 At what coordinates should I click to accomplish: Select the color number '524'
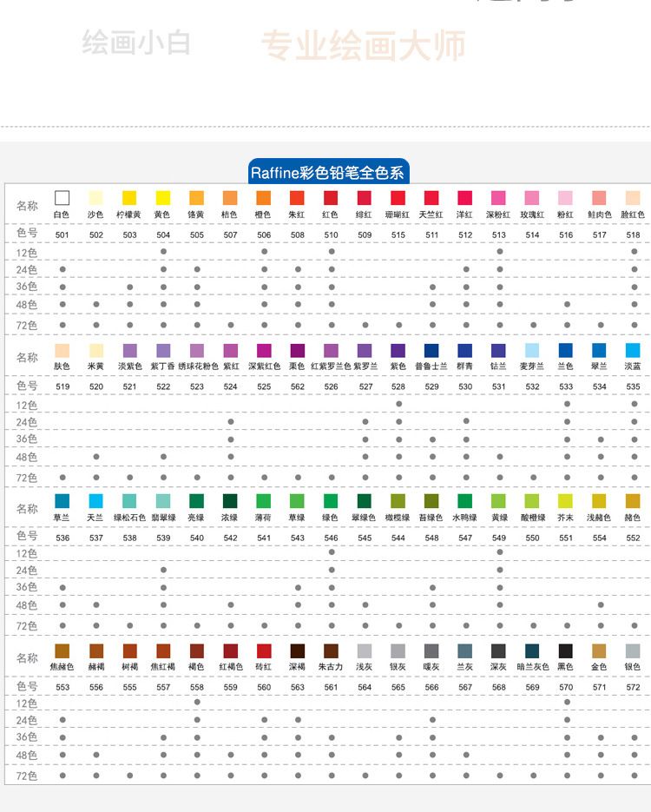point(230,386)
